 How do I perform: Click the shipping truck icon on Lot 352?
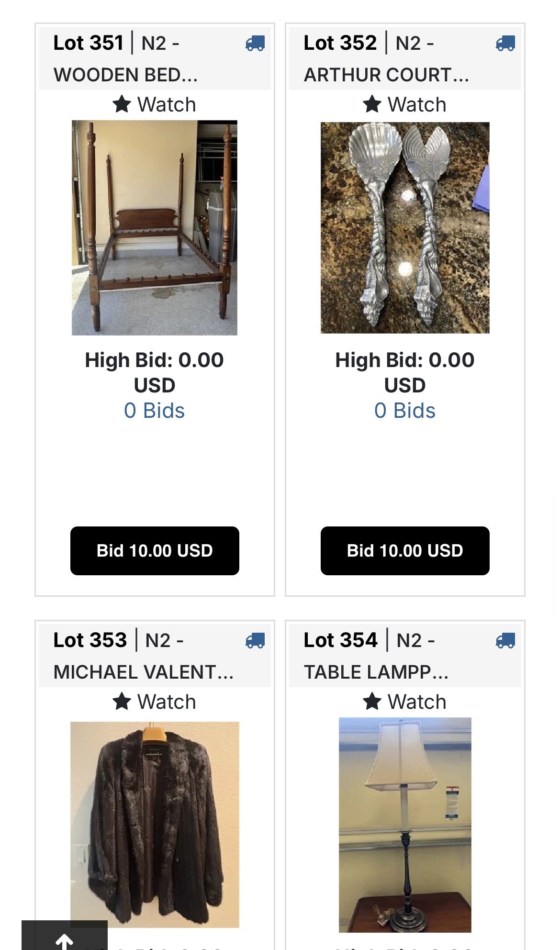(505, 44)
